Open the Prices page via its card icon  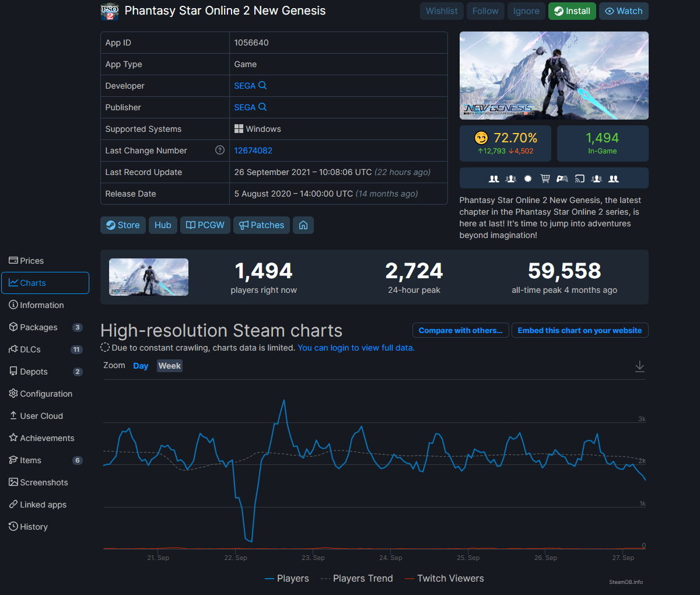click(13, 261)
